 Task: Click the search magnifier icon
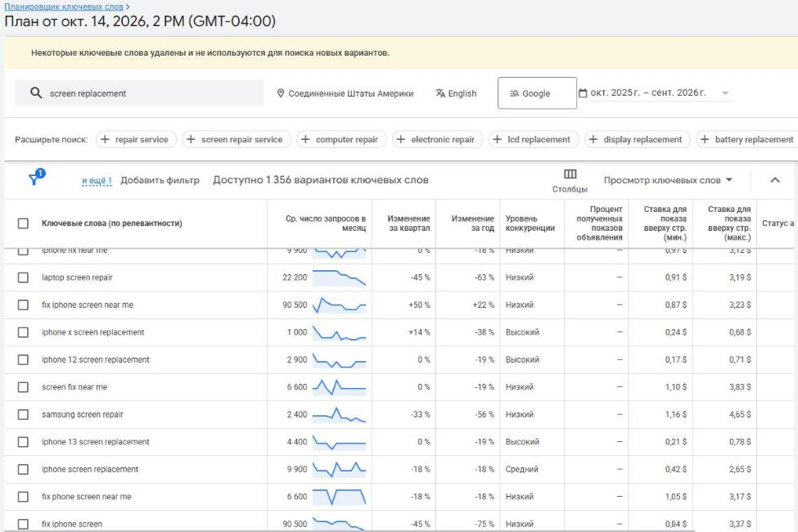[36, 93]
